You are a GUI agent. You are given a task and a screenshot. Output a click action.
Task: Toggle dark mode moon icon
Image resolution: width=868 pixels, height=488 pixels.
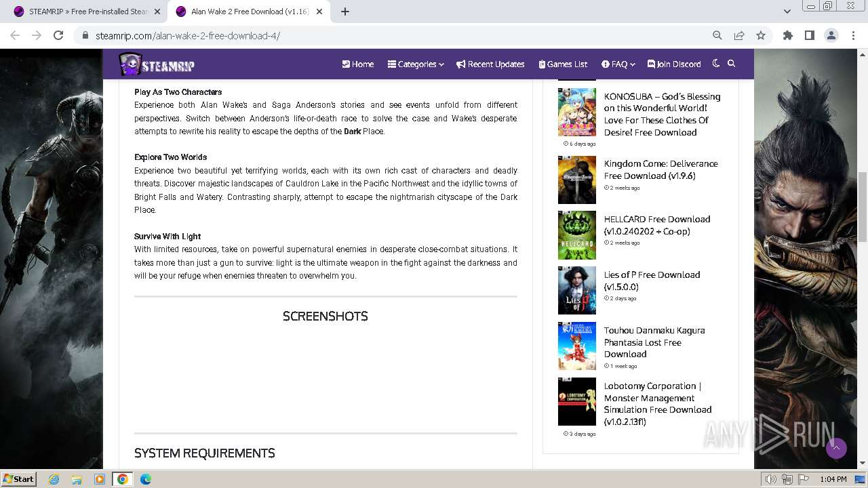click(716, 63)
